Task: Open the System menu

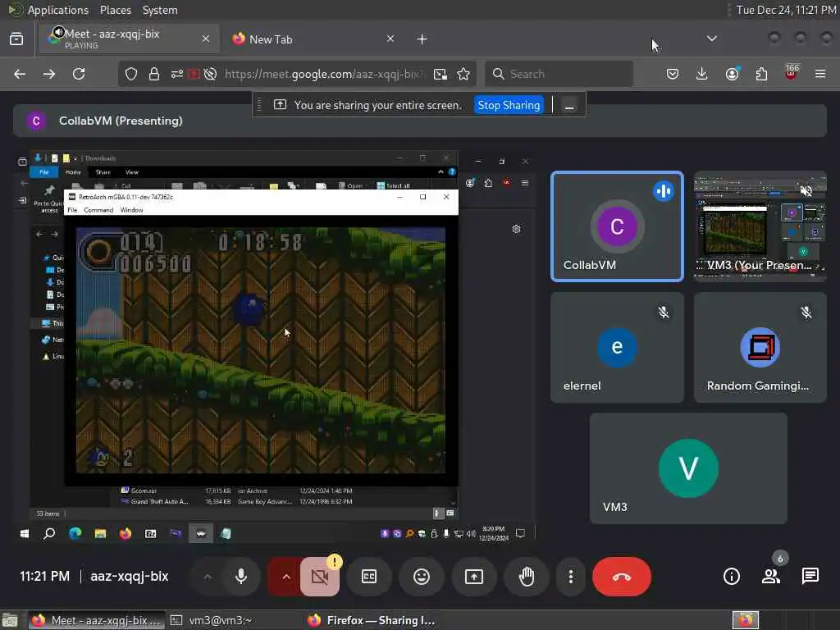Action: pyautogui.click(x=160, y=10)
